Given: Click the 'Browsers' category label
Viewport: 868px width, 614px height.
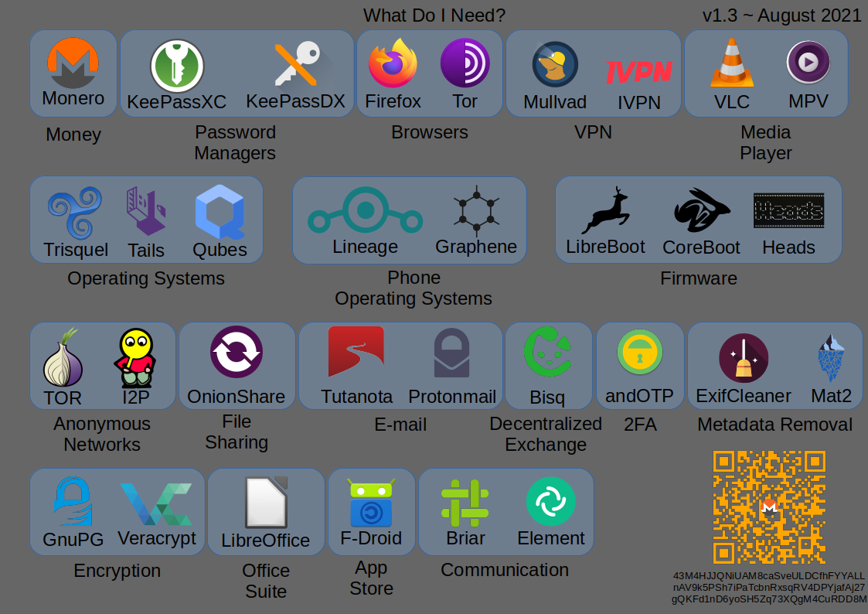Looking at the screenshot, I should point(430,132).
